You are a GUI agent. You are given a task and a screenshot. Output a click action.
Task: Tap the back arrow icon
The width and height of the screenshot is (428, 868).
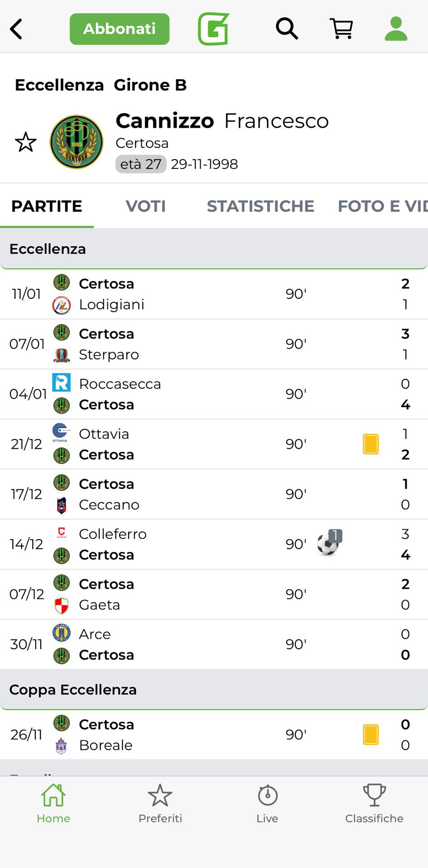coord(17,29)
